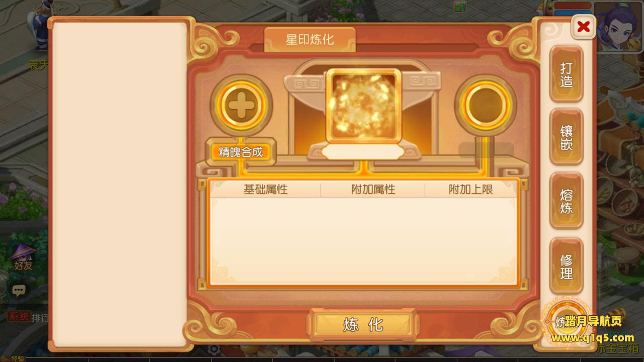Close the forging panel with red X

click(584, 27)
